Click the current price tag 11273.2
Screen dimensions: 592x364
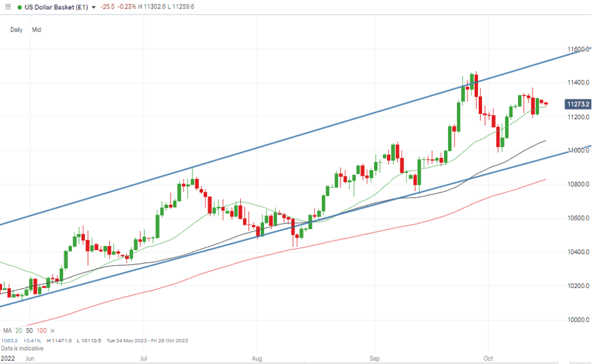(x=578, y=104)
